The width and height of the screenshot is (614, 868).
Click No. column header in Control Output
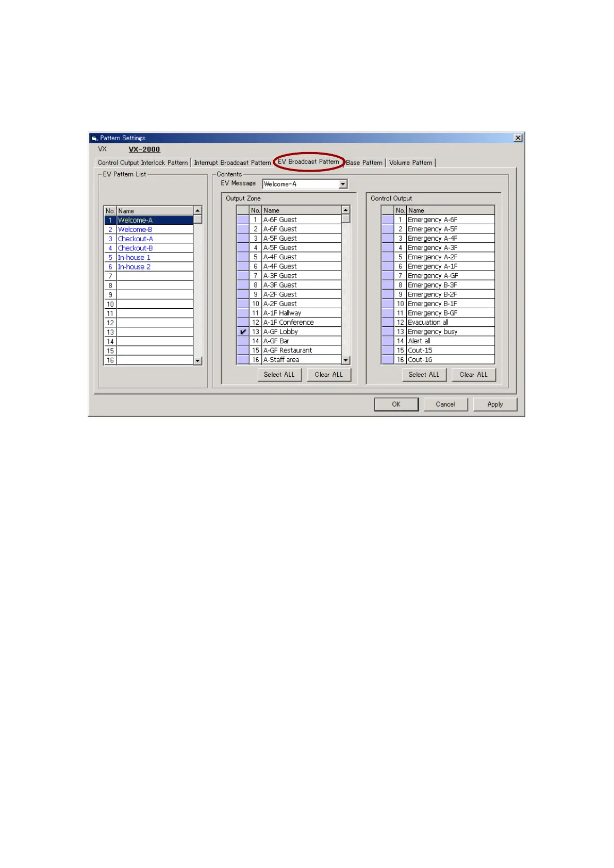click(x=400, y=210)
